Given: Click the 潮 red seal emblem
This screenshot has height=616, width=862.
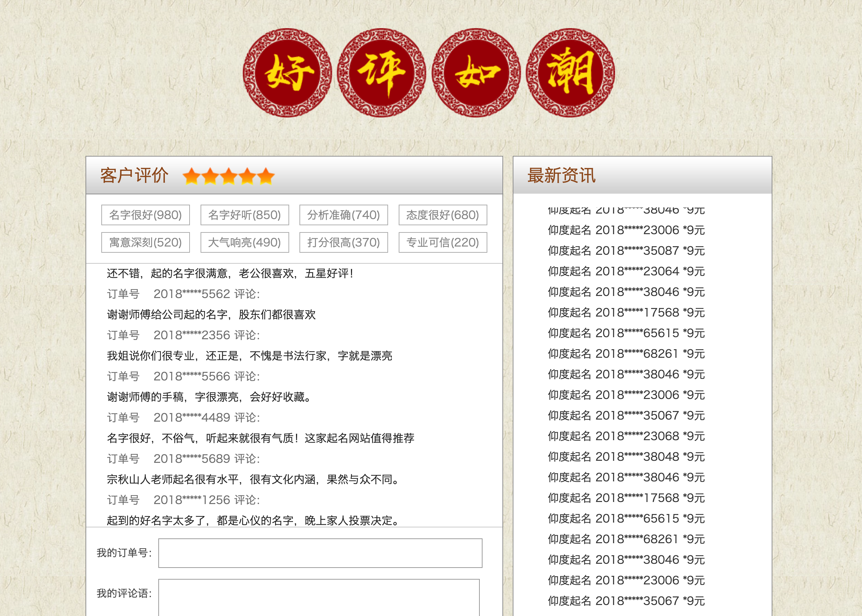Looking at the screenshot, I should pyautogui.click(x=570, y=73).
